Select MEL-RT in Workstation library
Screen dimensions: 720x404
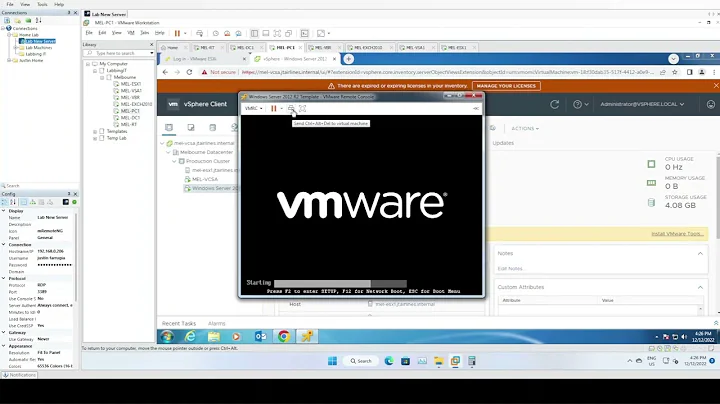129,124
